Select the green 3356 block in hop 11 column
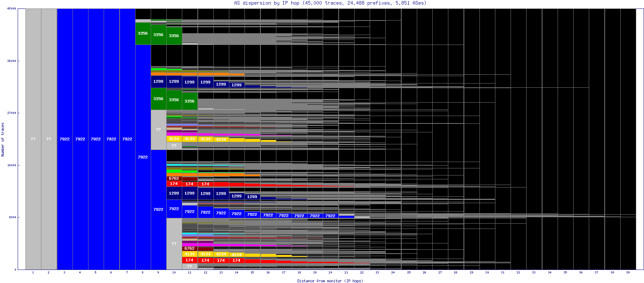This screenshot has height=283, width=644. pos(190,101)
